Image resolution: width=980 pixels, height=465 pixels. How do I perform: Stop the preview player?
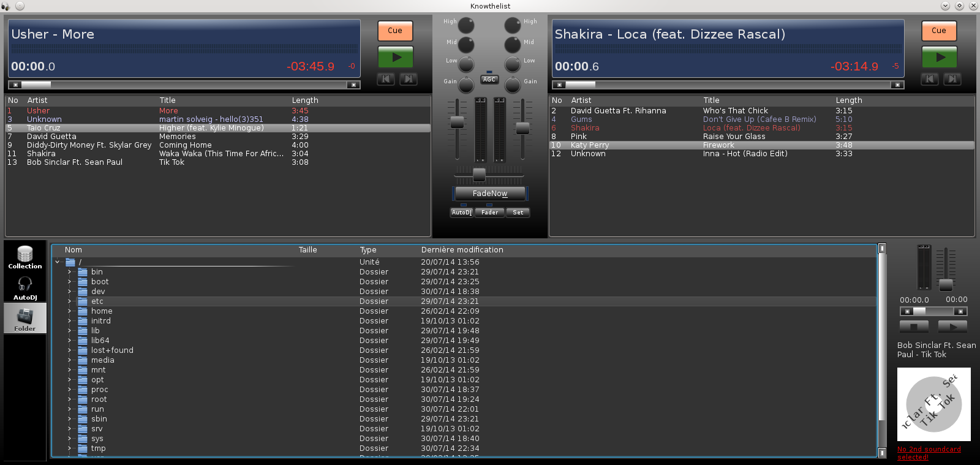click(914, 327)
